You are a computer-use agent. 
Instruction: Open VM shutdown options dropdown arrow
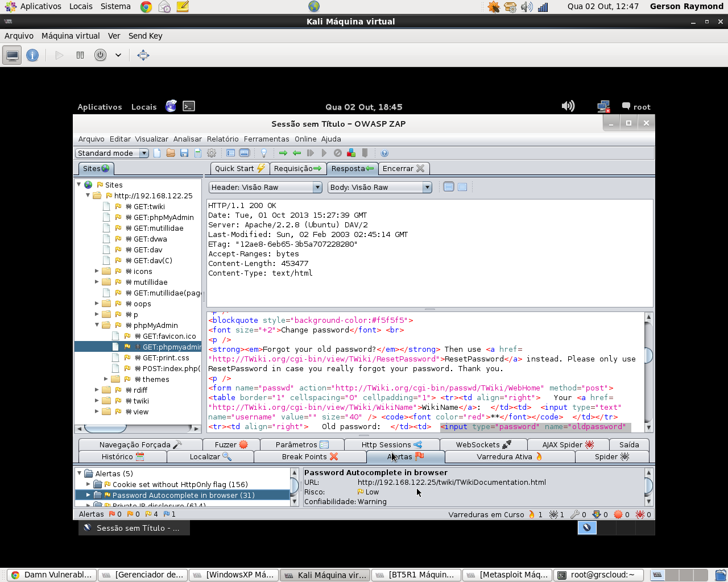tap(118, 55)
